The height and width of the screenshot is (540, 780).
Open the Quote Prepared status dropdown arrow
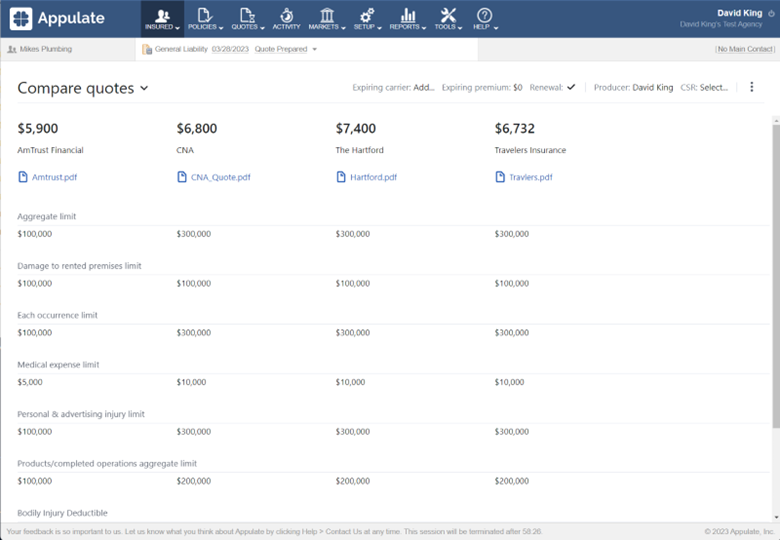(x=314, y=49)
